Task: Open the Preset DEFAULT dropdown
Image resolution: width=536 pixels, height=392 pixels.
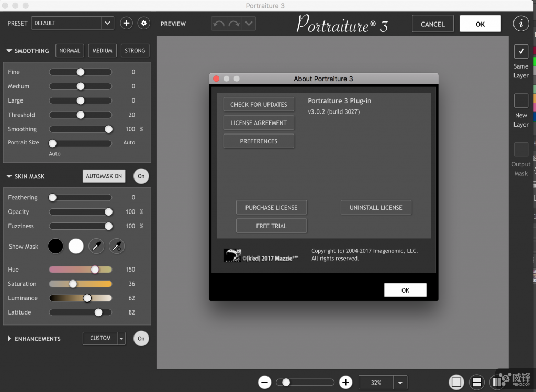Action: (x=107, y=23)
